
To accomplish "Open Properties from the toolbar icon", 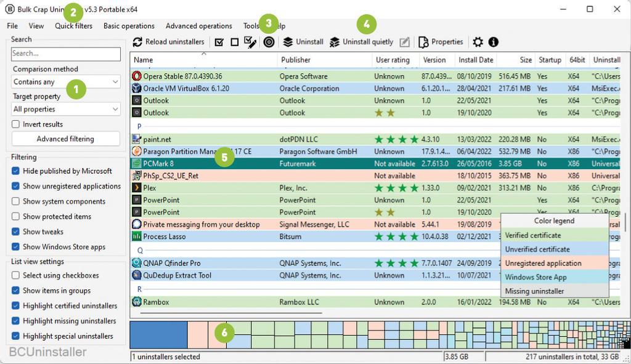I will point(423,42).
